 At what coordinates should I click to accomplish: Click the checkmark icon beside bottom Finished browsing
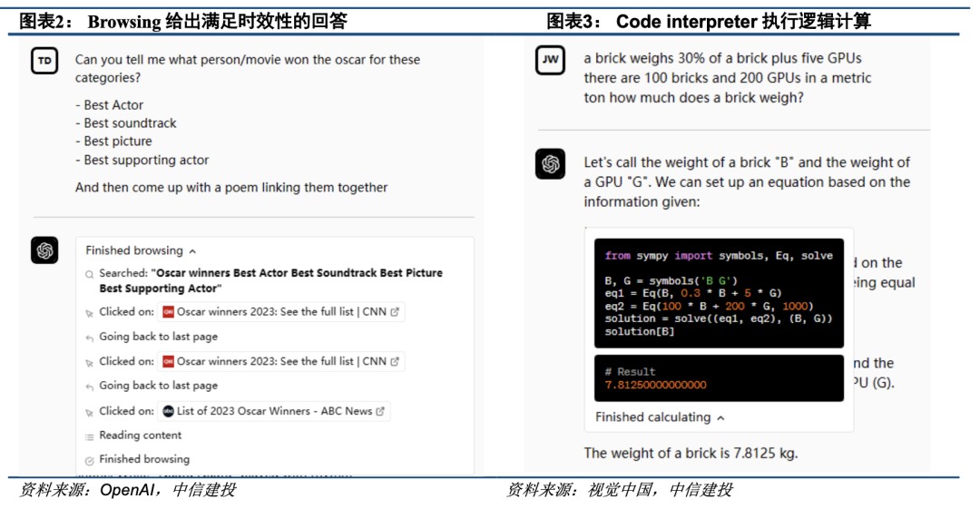point(89,460)
